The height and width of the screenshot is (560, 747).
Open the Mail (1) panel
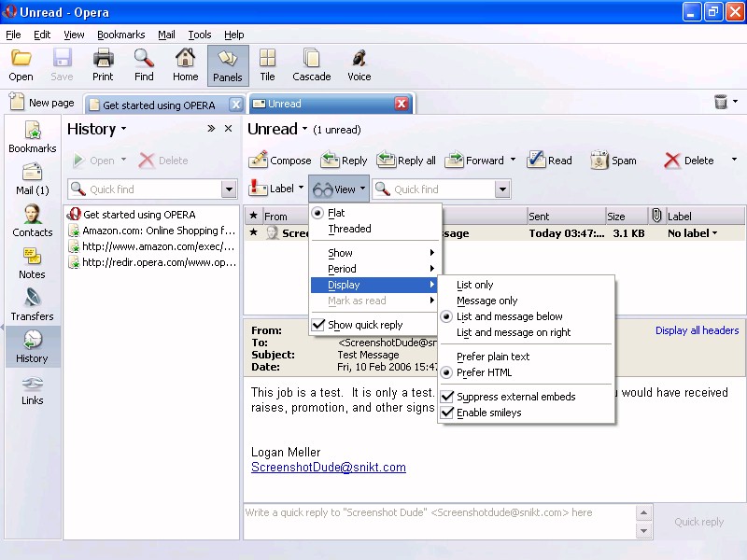click(x=33, y=179)
